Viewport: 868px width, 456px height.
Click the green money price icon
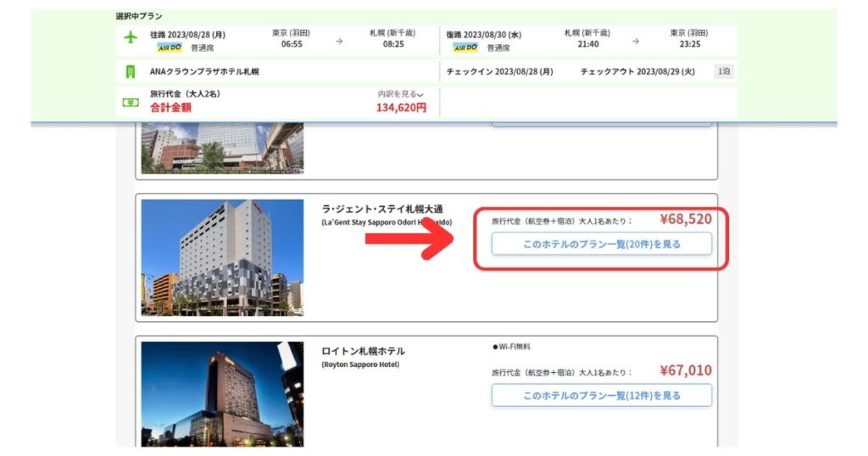pos(131,103)
